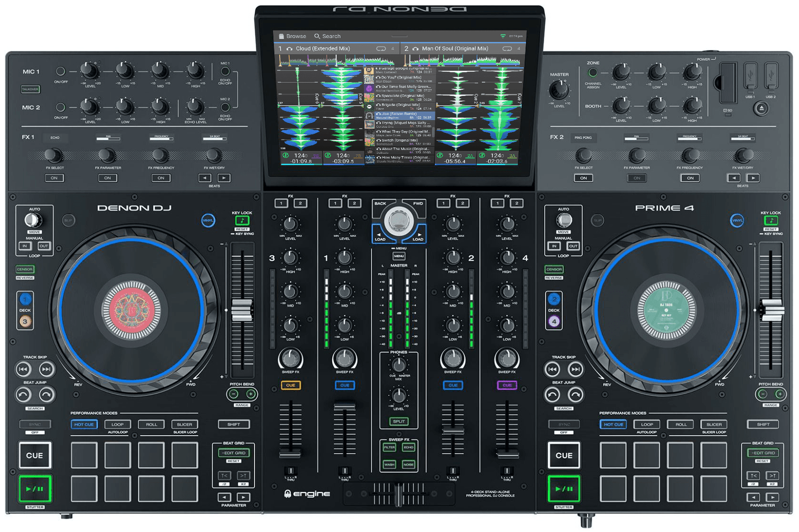Select Hot Cue mode on left deck
The image size is (799, 532).
click(84, 424)
